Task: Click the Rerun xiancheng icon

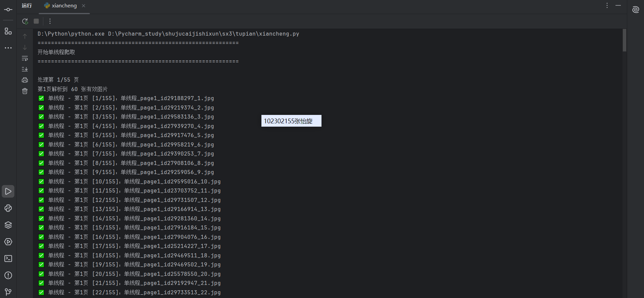Action: click(x=25, y=21)
